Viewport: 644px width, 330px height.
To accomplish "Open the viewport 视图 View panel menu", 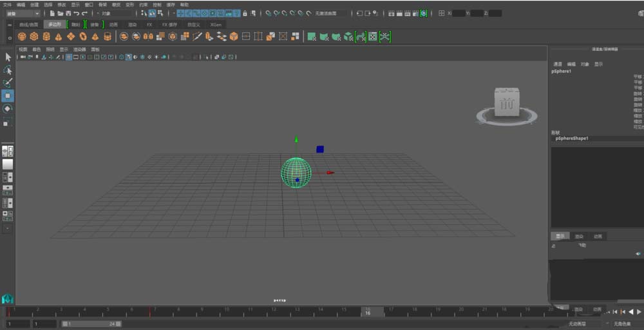I will (23, 50).
